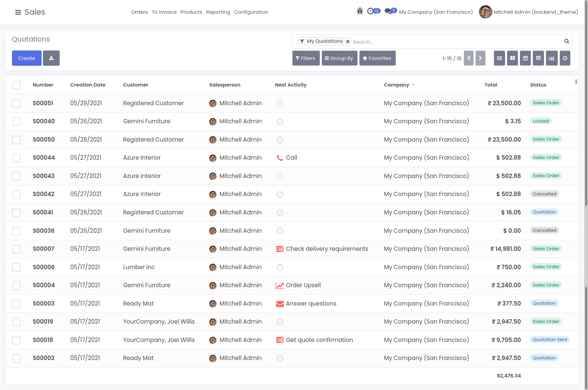This screenshot has height=390, width=588.
Task: Switch to kanban view
Action: pos(512,58)
